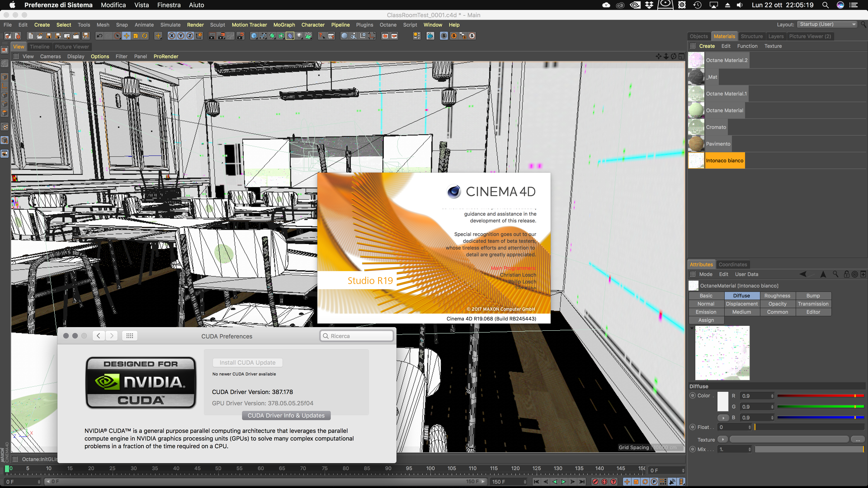This screenshot has width=868, height=488.
Task: Click the Go to End of animation icon
Action: [x=582, y=482]
